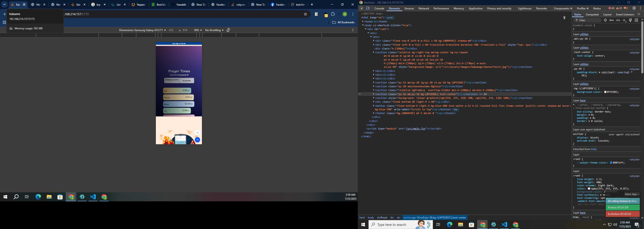Open the DevTools three-dot customize menu

(x=640, y=8)
